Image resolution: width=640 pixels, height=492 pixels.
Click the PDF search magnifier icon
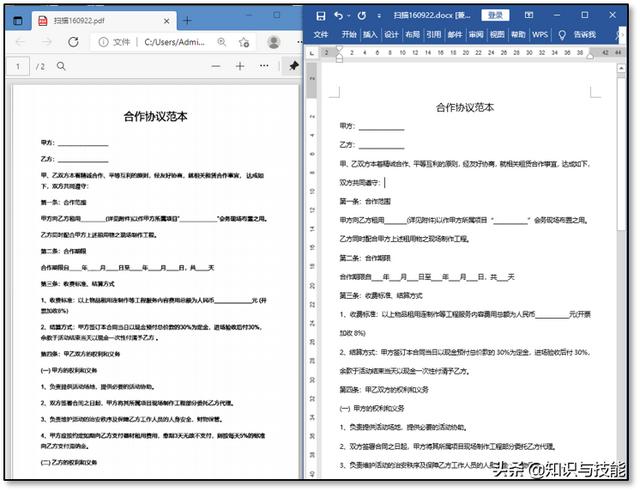click(61, 66)
